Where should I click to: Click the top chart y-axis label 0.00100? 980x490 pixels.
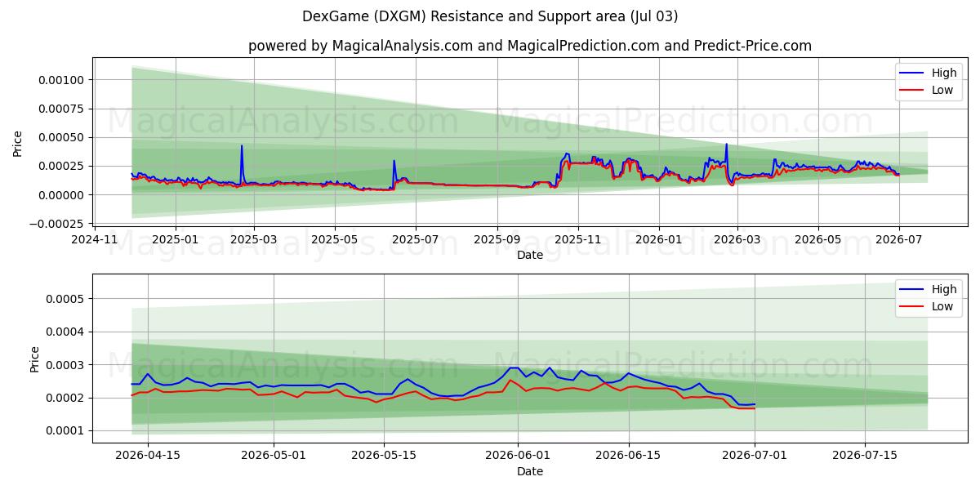tap(61, 79)
